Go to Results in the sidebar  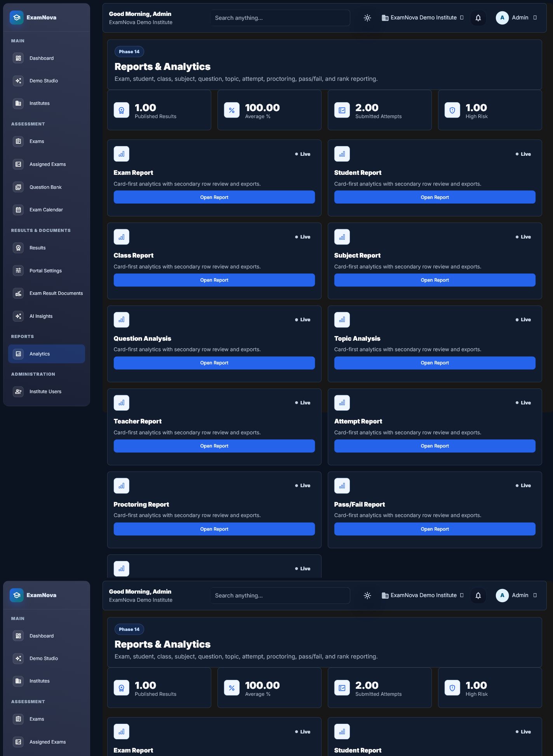(47, 248)
